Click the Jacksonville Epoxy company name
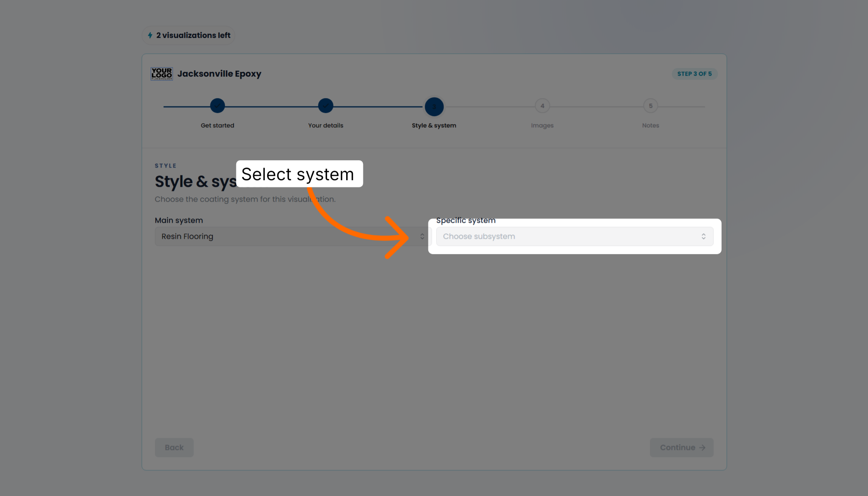868x496 pixels. 219,73
